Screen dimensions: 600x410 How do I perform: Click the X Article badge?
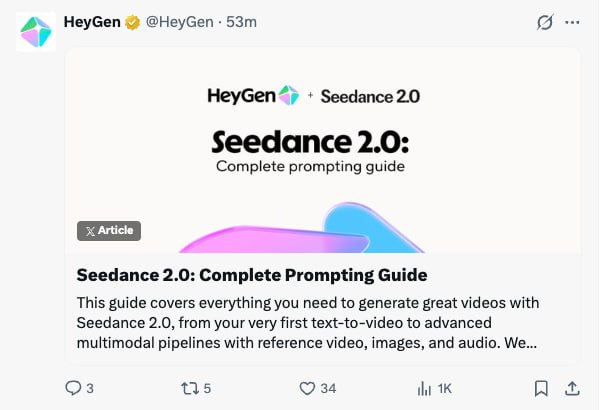point(109,230)
